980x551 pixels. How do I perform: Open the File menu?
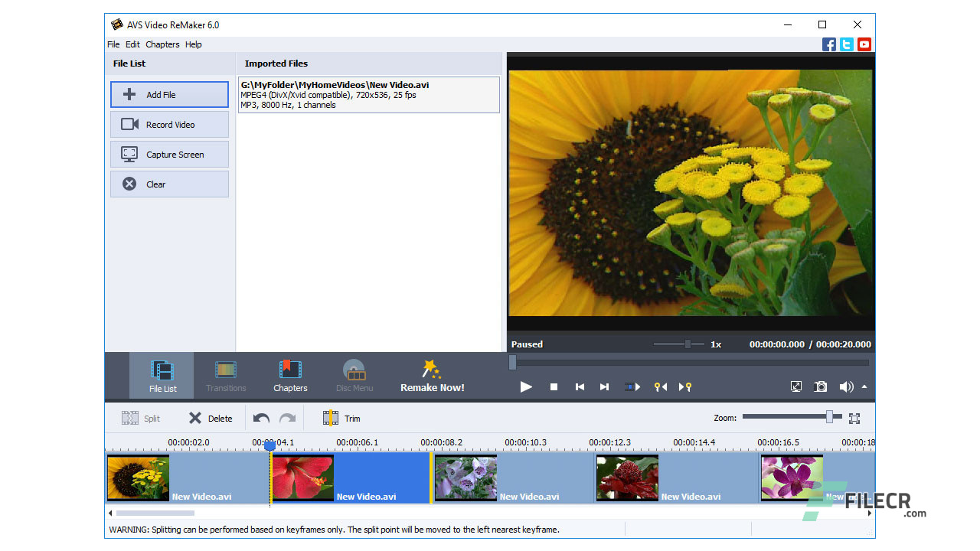pyautogui.click(x=113, y=44)
